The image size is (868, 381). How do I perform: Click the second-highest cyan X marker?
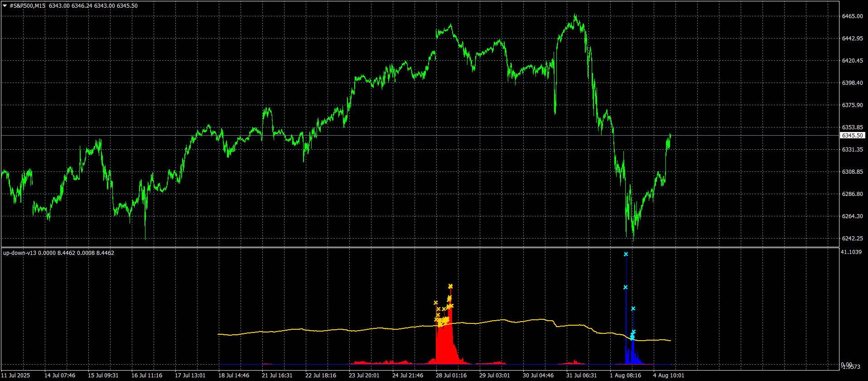[625, 287]
